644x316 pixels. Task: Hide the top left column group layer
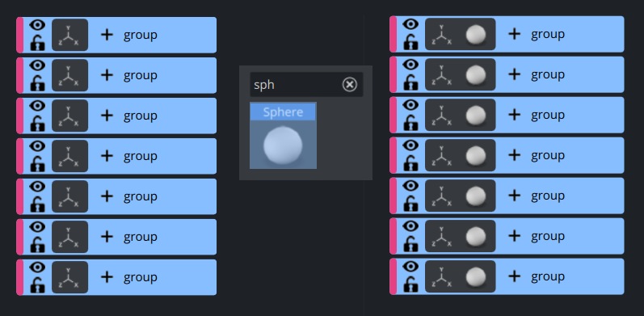(37, 26)
